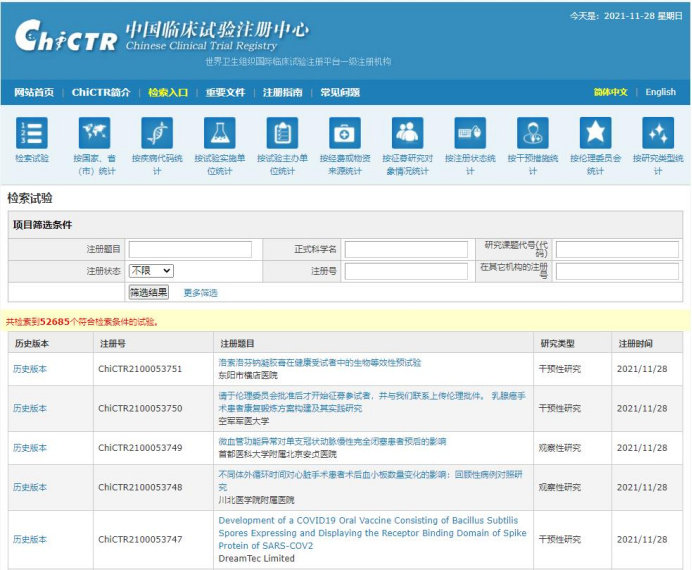Click the recruiting participants people icon
This screenshot has width=692, height=570.
click(407, 133)
